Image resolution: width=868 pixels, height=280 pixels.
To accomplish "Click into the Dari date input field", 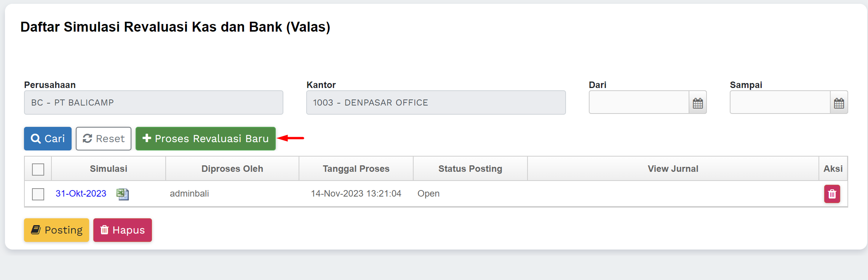I will click(639, 102).
